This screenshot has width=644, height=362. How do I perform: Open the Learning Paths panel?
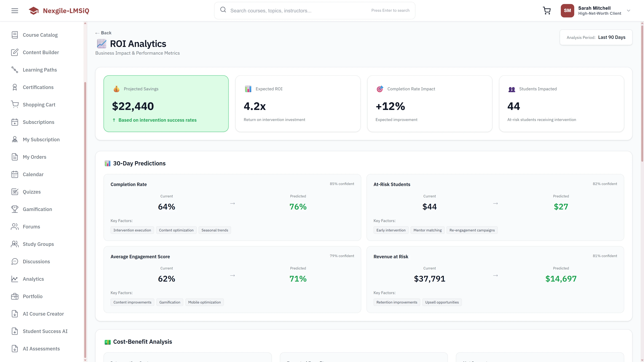click(40, 70)
